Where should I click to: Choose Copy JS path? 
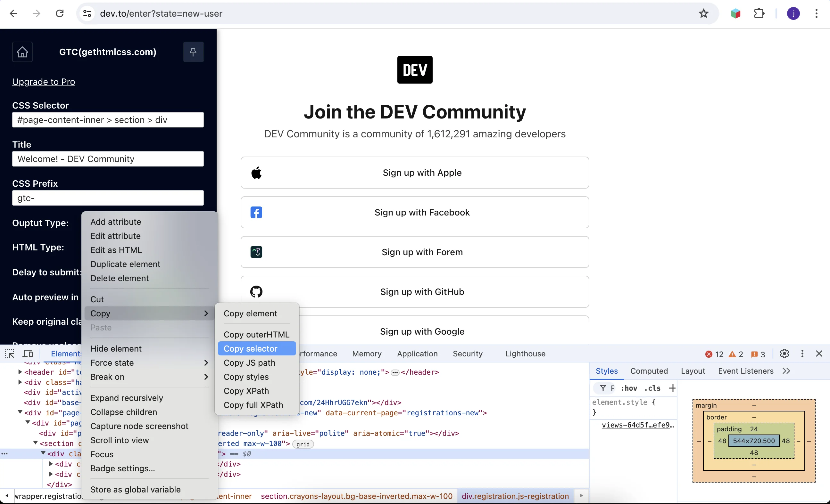click(x=257, y=362)
